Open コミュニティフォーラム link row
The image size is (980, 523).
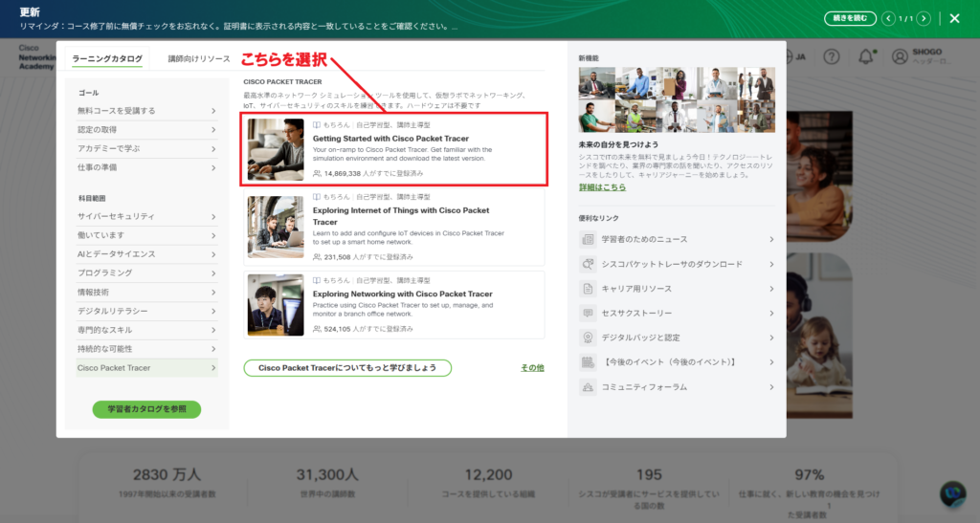[677, 387]
